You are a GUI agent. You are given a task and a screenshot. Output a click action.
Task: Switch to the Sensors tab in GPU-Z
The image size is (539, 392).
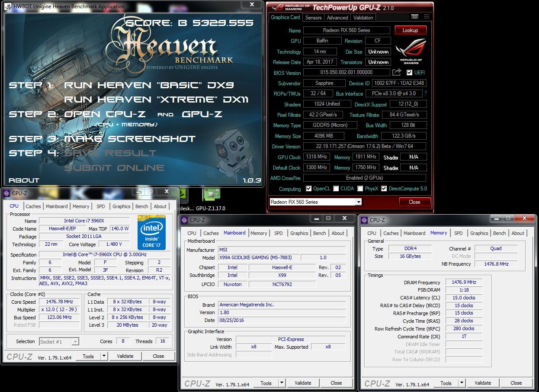[x=313, y=18]
